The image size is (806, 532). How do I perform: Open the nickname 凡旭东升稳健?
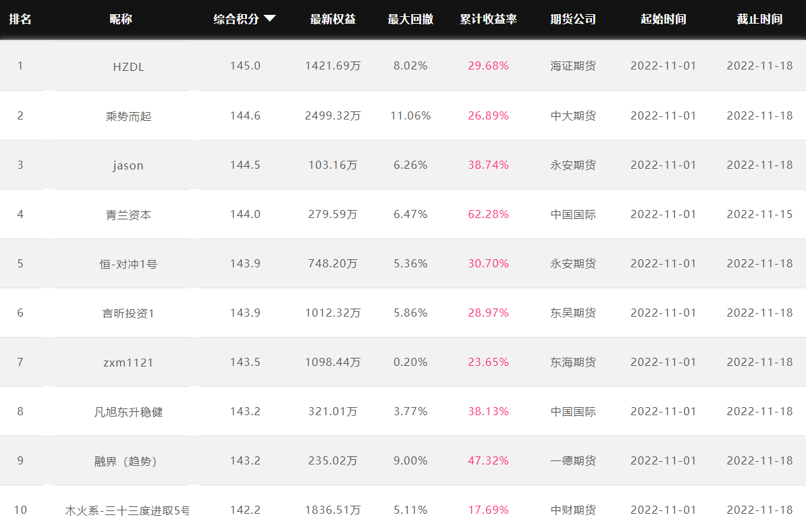point(128,413)
